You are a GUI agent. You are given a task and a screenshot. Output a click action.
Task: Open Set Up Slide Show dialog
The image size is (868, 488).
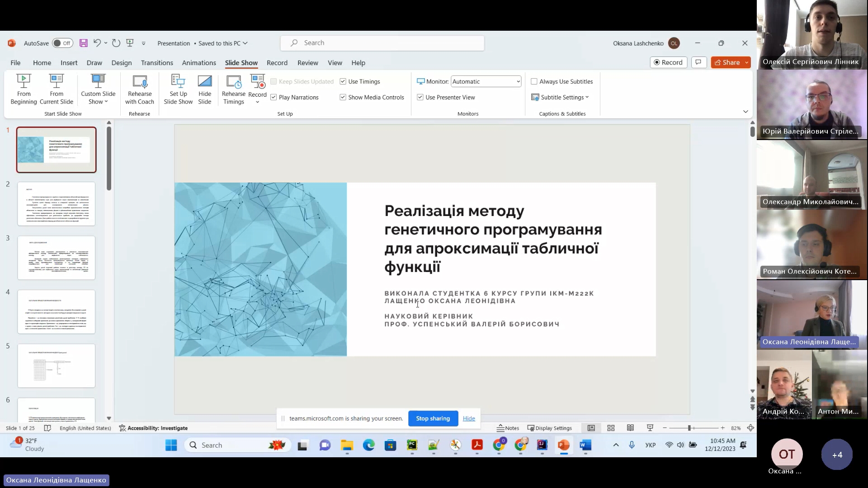178,89
